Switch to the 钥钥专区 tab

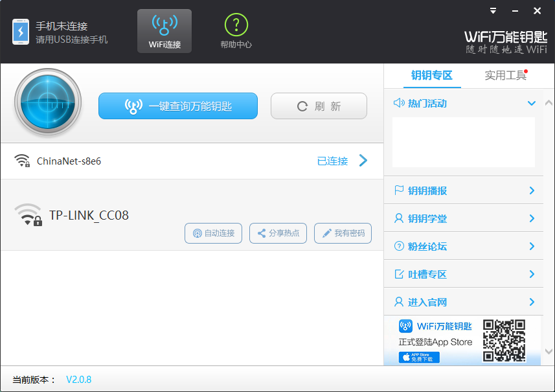click(431, 75)
